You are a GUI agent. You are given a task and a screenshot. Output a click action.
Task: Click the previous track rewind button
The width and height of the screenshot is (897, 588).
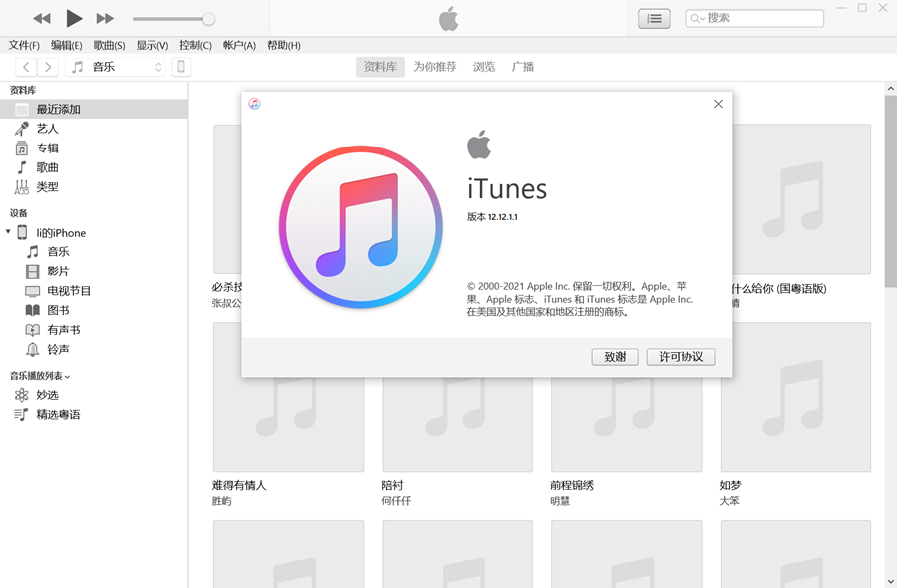click(x=41, y=19)
